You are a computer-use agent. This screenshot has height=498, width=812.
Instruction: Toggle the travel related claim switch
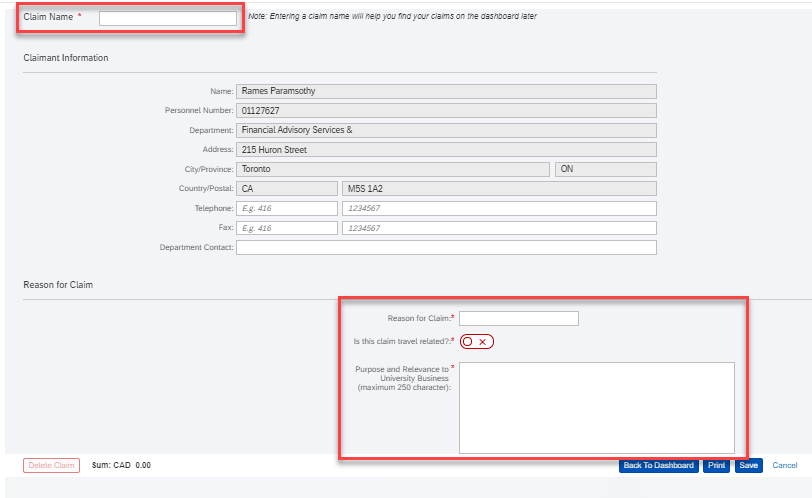pyautogui.click(x=476, y=342)
